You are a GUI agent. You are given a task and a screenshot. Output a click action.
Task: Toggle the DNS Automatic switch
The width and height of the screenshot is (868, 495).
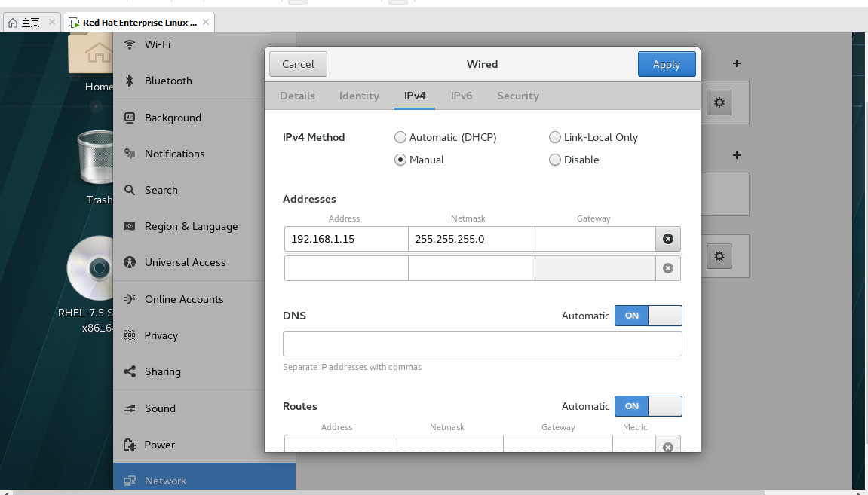pyautogui.click(x=649, y=316)
